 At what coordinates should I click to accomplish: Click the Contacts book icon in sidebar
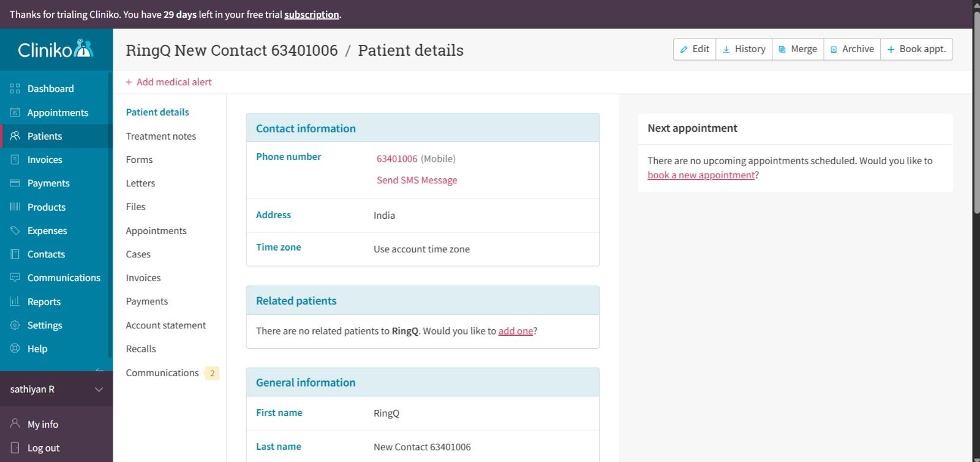click(15, 254)
